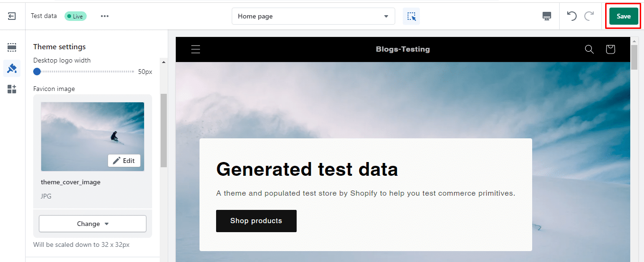Open the cart icon in store header
This screenshot has height=262, width=644.
[x=610, y=49]
